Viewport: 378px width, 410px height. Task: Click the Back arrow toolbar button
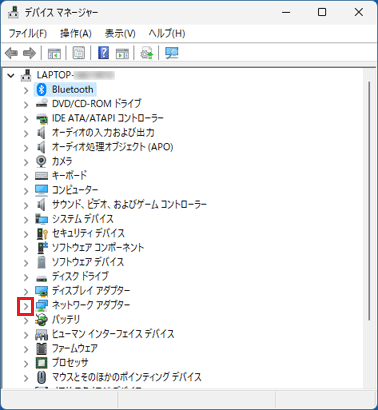tap(12, 53)
